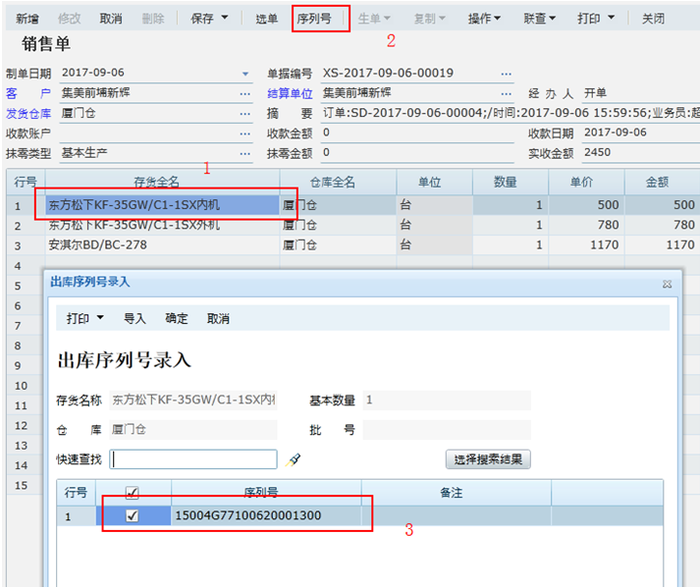The image size is (700, 588).
Task: Close the 出库序列号录入 dialog
Action: [x=667, y=283]
